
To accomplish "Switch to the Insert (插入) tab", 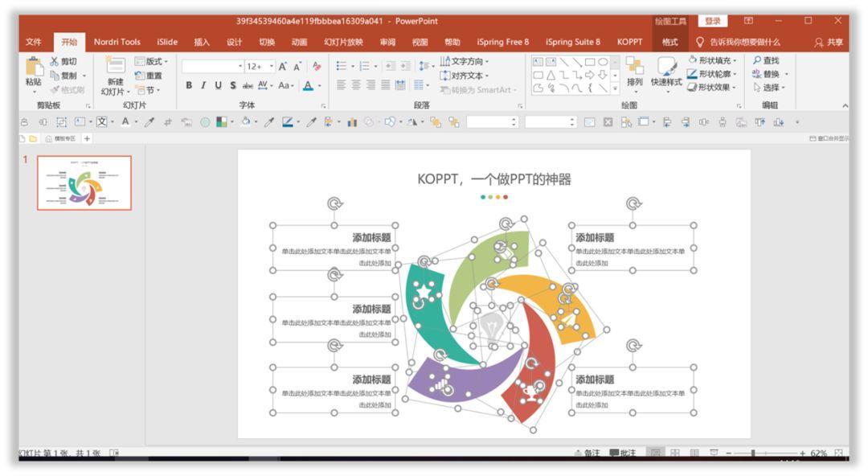I will pos(202,42).
